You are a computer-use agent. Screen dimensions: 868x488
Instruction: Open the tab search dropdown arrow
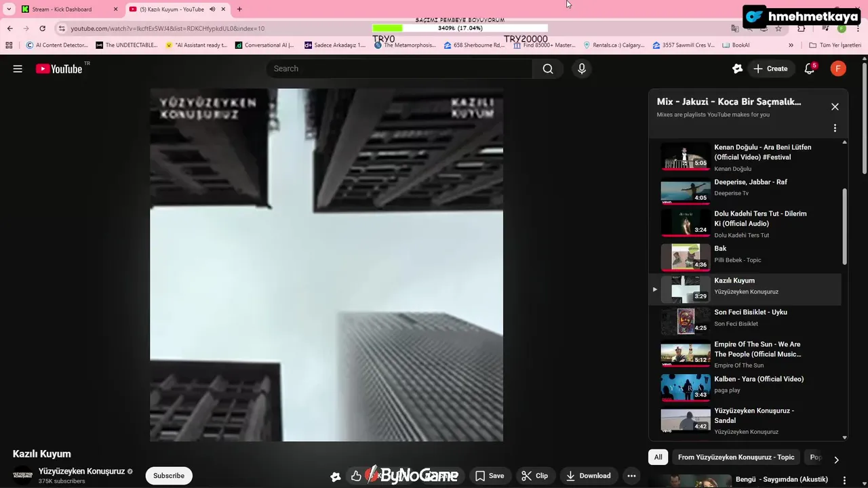(9, 9)
